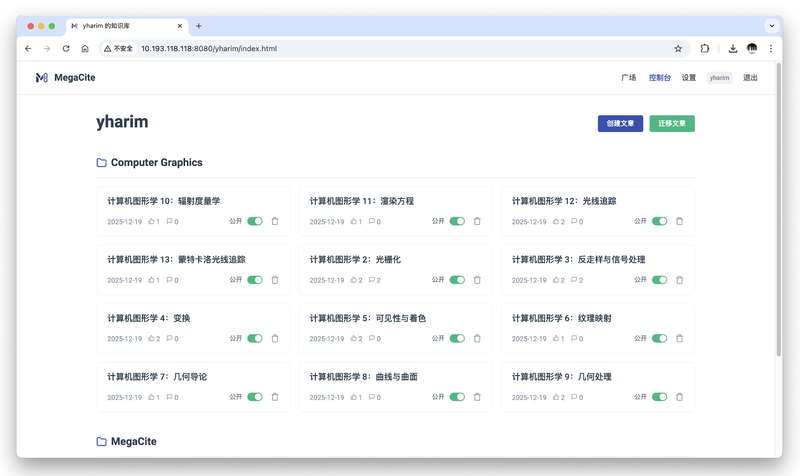The height and width of the screenshot is (476, 800).
Task: Click the yharim username badge
Action: tap(719, 78)
